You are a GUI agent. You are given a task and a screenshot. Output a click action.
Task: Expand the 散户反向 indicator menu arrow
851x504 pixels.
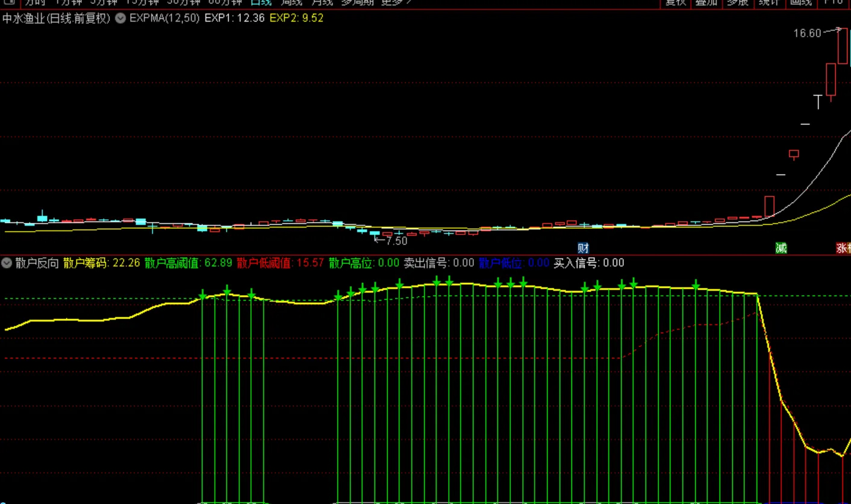pyautogui.click(x=7, y=263)
